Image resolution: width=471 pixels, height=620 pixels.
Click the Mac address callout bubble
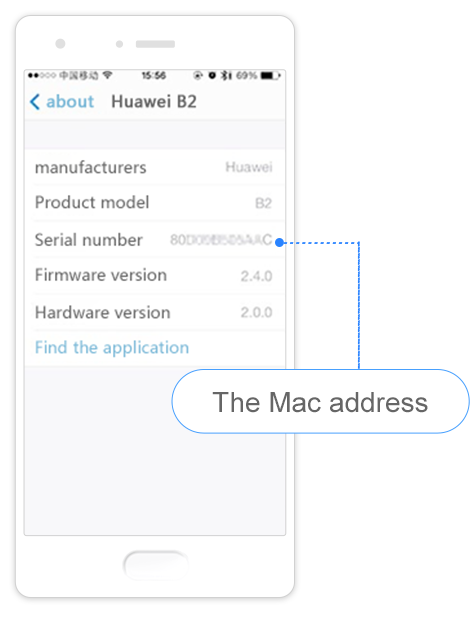320,402
